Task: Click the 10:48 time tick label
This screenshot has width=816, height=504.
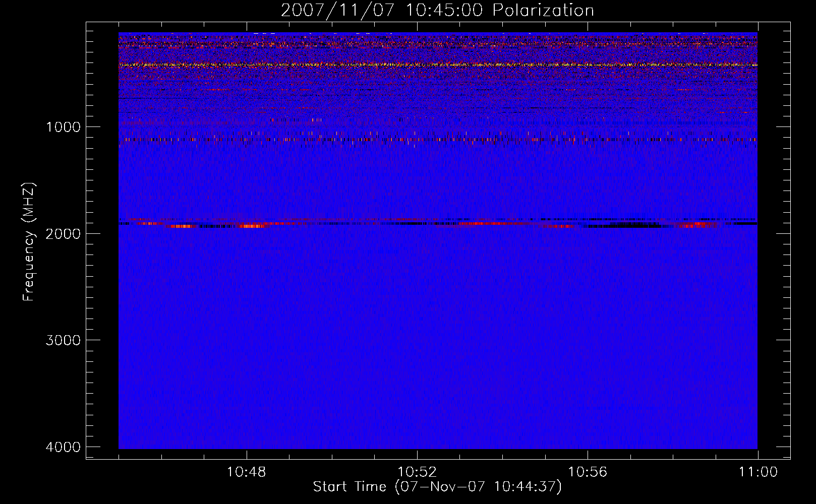Action: pyautogui.click(x=247, y=472)
